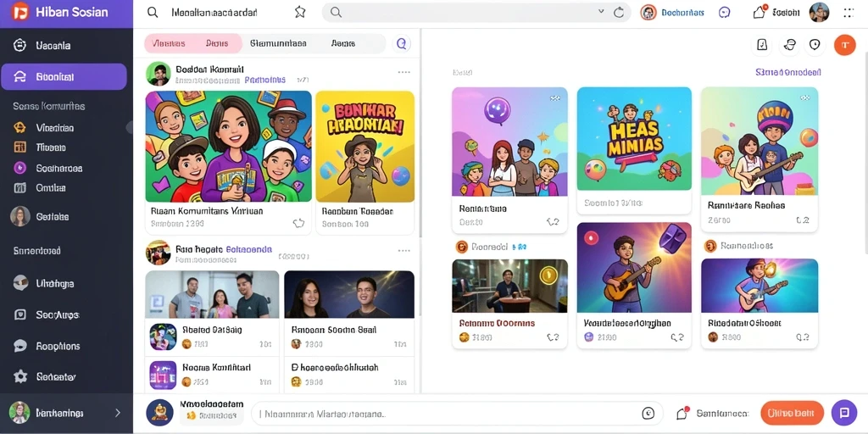Open the HEAS MIMIAS card thumbnail
This screenshot has width=868, height=434.
(x=634, y=139)
